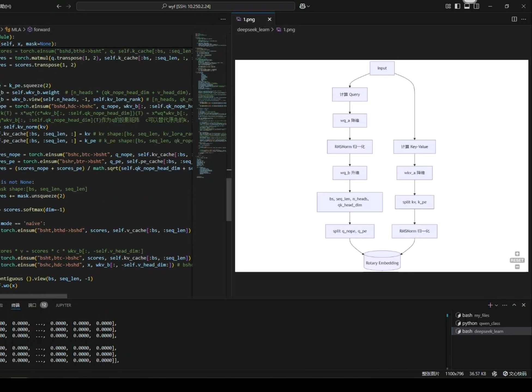Toggle the secondary side bar visibility
This screenshot has width=532, height=392.
tap(476, 6)
